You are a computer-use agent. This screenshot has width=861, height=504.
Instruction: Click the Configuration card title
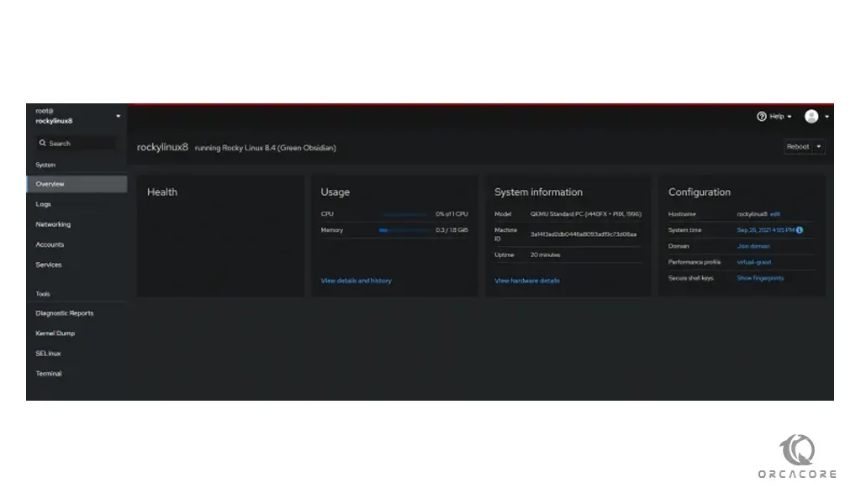(699, 192)
